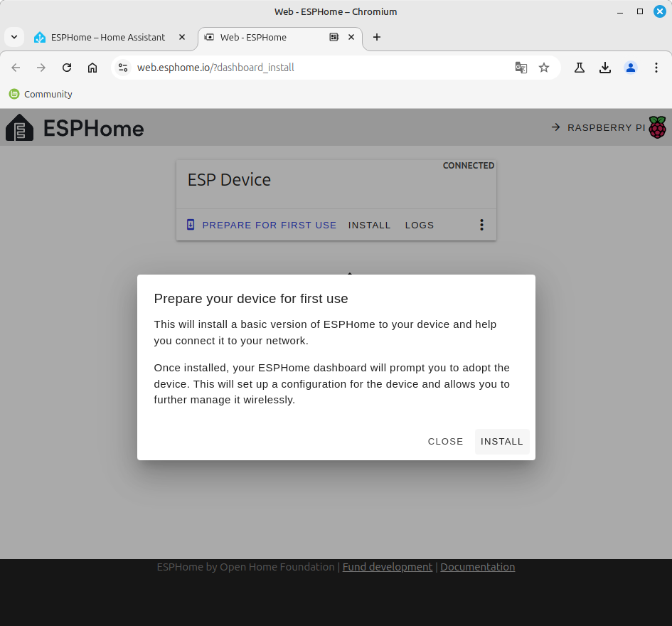The height and width of the screenshot is (626, 672).
Task: Go to the browser home page
Action: pos(92,68)
